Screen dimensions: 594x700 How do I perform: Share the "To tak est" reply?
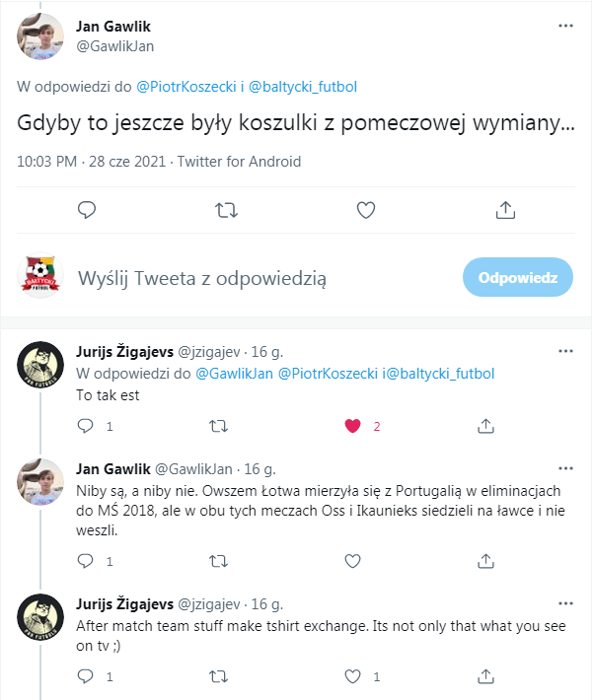coord(485,426)
